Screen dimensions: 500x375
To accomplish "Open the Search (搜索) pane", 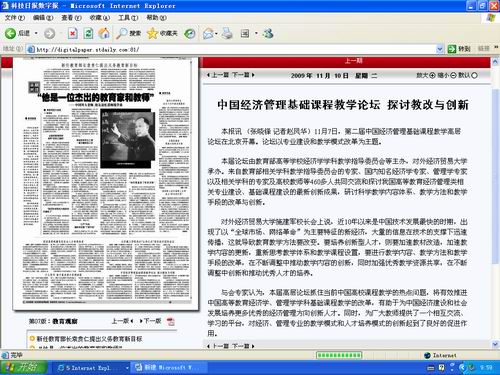I will 129,33.
